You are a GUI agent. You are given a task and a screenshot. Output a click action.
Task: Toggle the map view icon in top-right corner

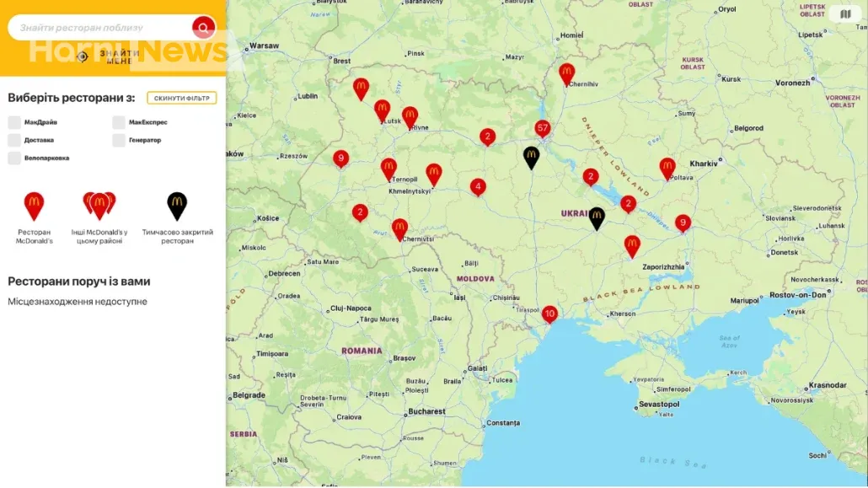coord(844,13)
